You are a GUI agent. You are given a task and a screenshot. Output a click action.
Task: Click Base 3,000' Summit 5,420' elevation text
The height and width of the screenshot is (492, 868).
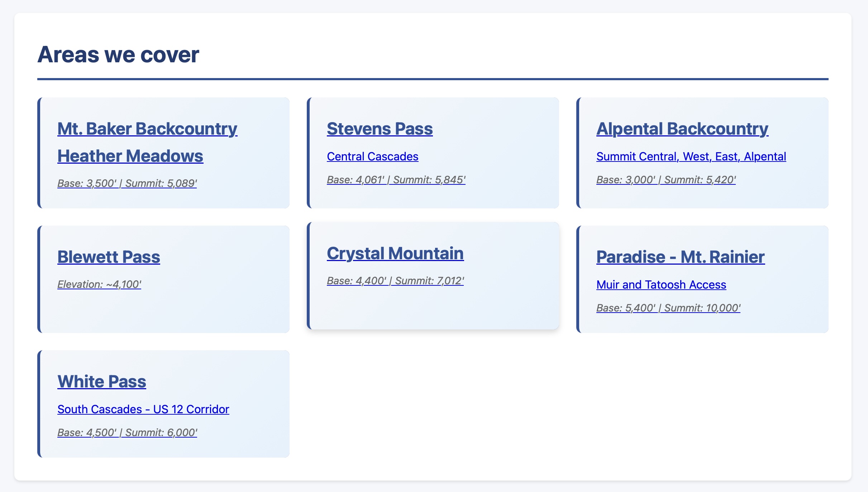pos(666,180)
